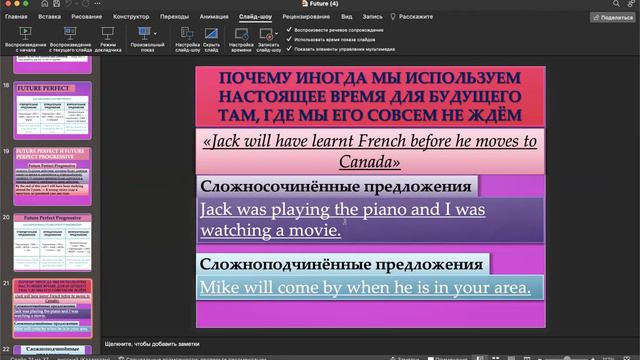This screenshot has width=640, height=360.
Task: Open rehearse timings (Настройка времени)
Action: tap(241, 39)
